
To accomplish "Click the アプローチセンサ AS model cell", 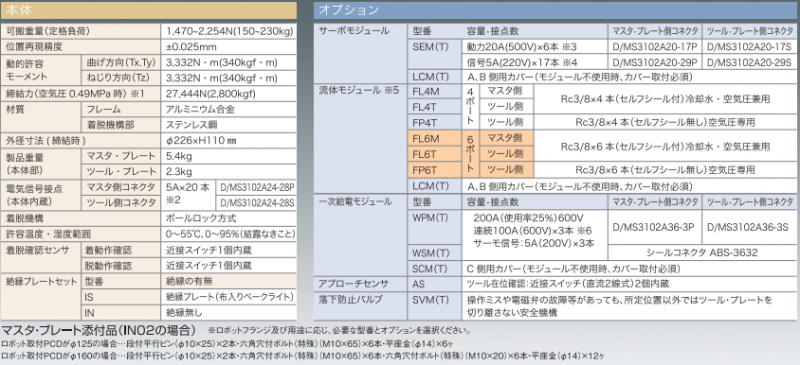I will click(x=434, y=284).
